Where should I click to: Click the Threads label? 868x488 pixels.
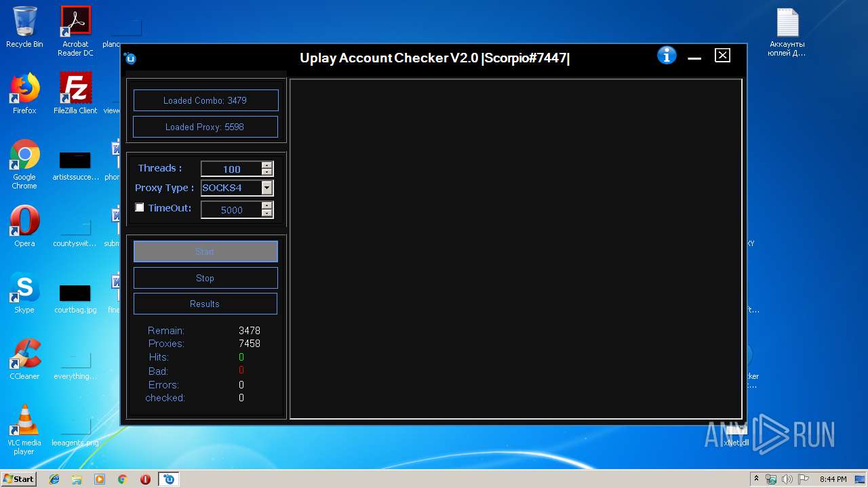160,168
